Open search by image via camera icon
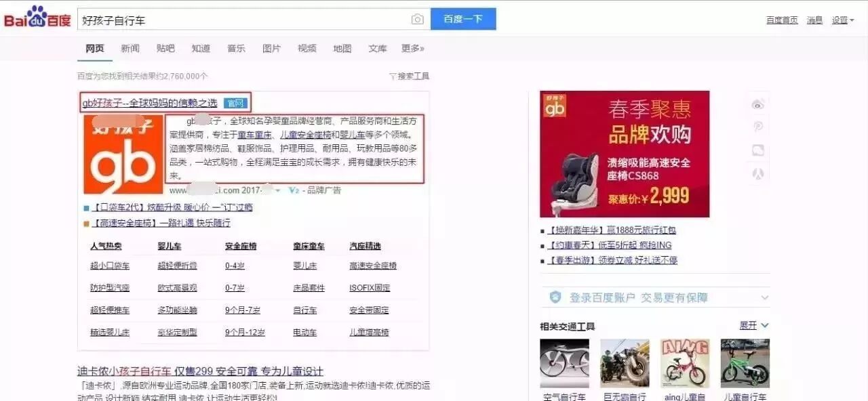This screenshot has width=868, height=401. [418, 20]
